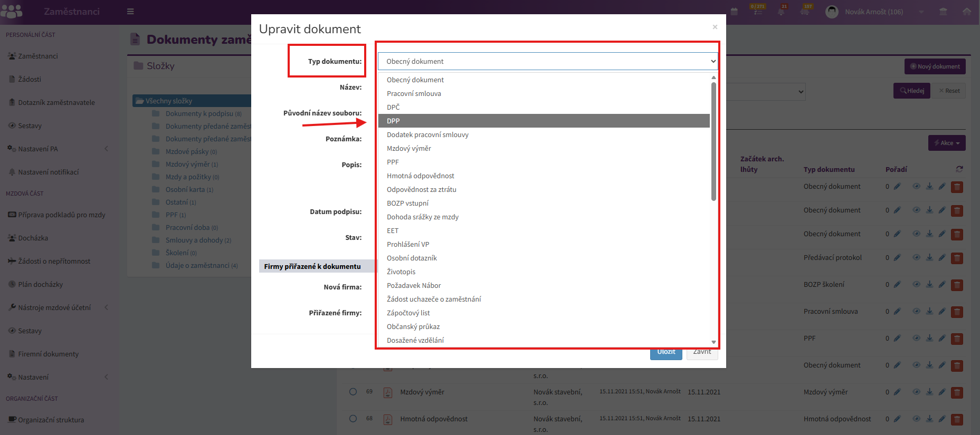The width and height of the screenshot is (980, 435).
Task: Delete the Pracovní smlouva row via trash icon
Action: (x=957, y=312)
